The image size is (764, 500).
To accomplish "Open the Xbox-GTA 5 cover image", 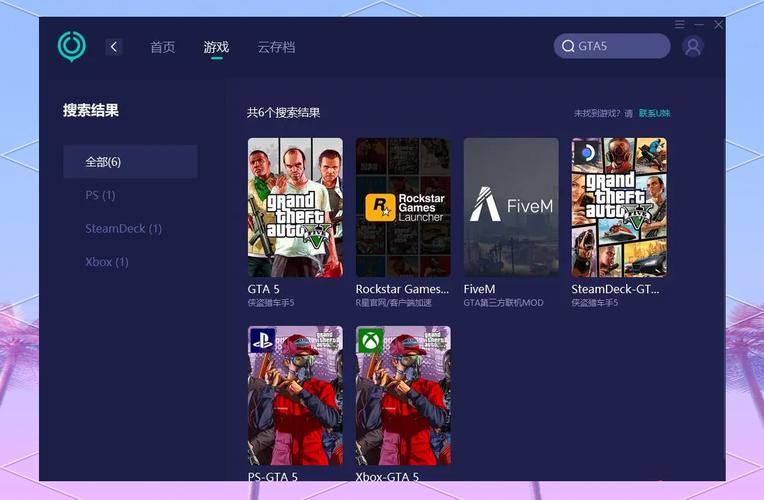I will point(403,396).
